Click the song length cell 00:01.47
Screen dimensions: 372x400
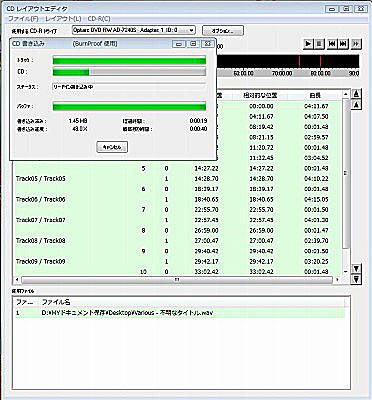pyautogui.click(x=316, y=230)
